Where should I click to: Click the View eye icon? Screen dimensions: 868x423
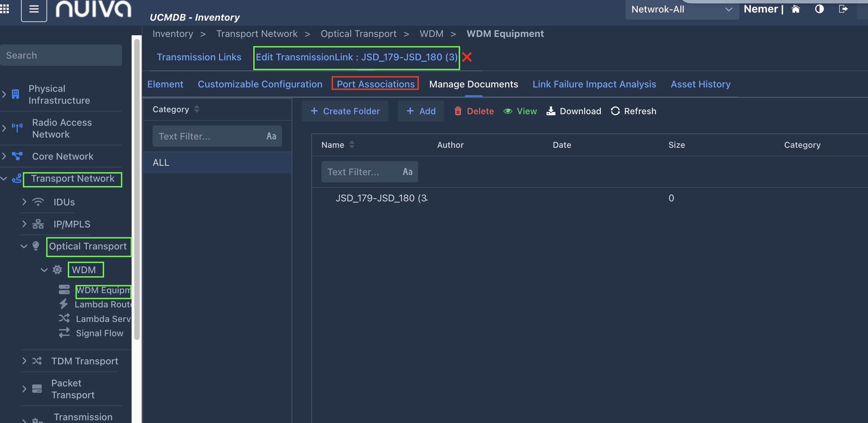[x=508, y=111]
